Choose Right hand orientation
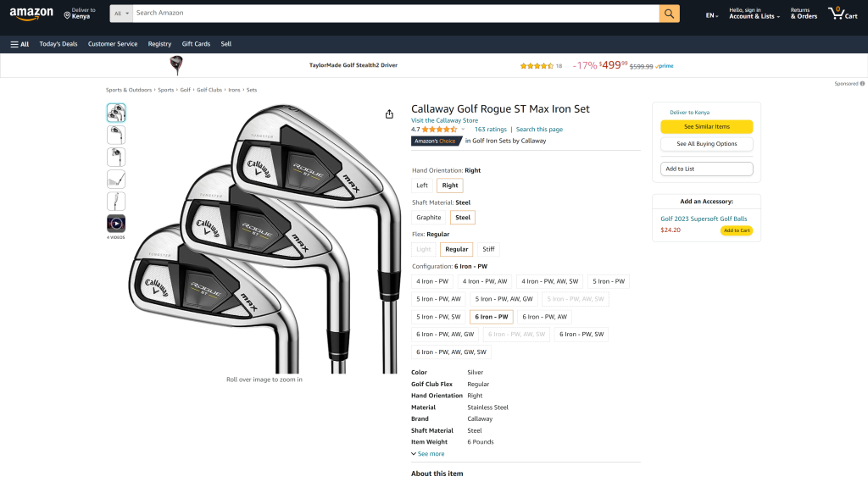The width and height of the screenshot is (868, 482). click(x=449, y=186)
